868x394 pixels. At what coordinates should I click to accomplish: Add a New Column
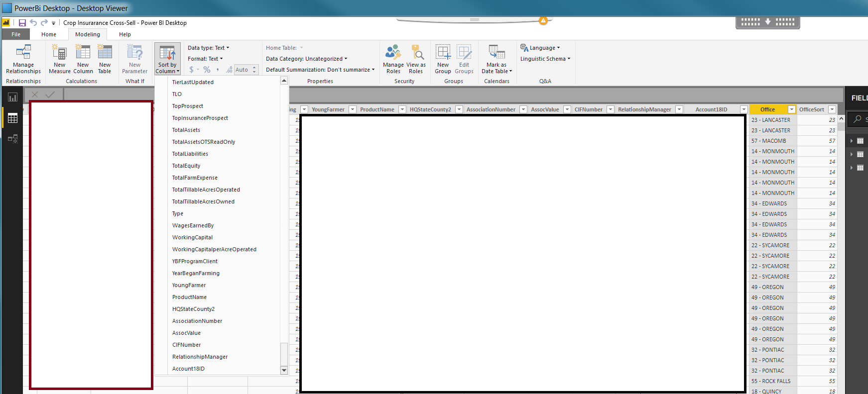click(x=83, y=59)
